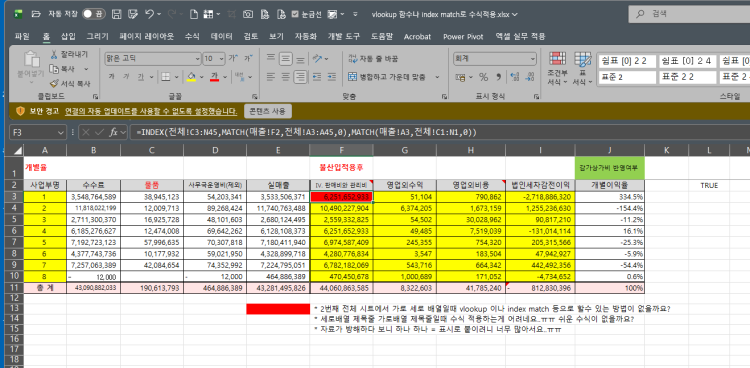Open the File (파일) tab
This screenshot has width=750, height=368.
coord(22,36)
